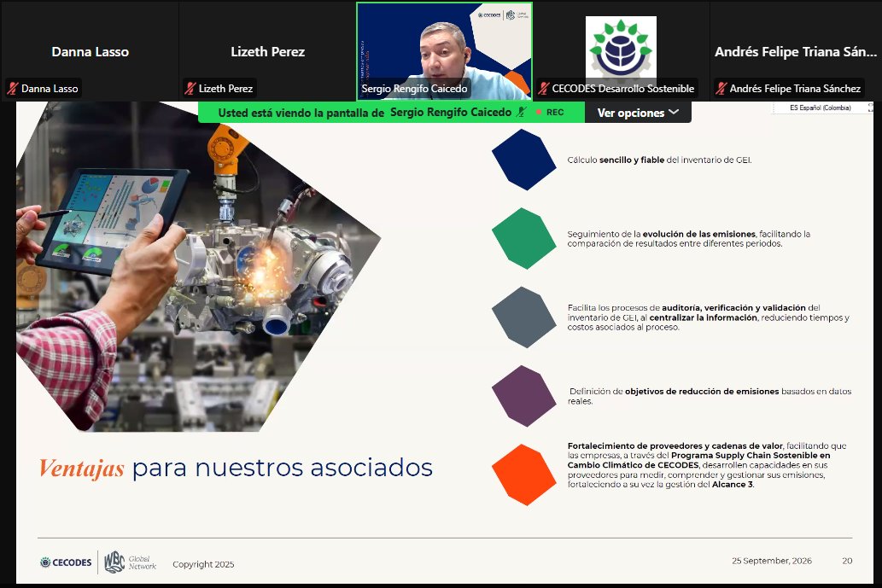Click the 'Cálculo sencillo y fiable' text line
This screenshot has height=588, width=882.
tap(659, 160)
